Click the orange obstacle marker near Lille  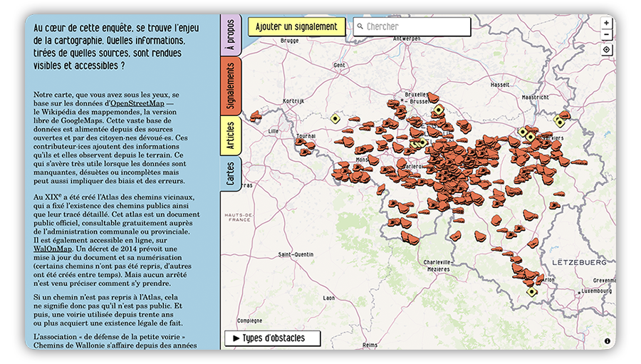256,116
